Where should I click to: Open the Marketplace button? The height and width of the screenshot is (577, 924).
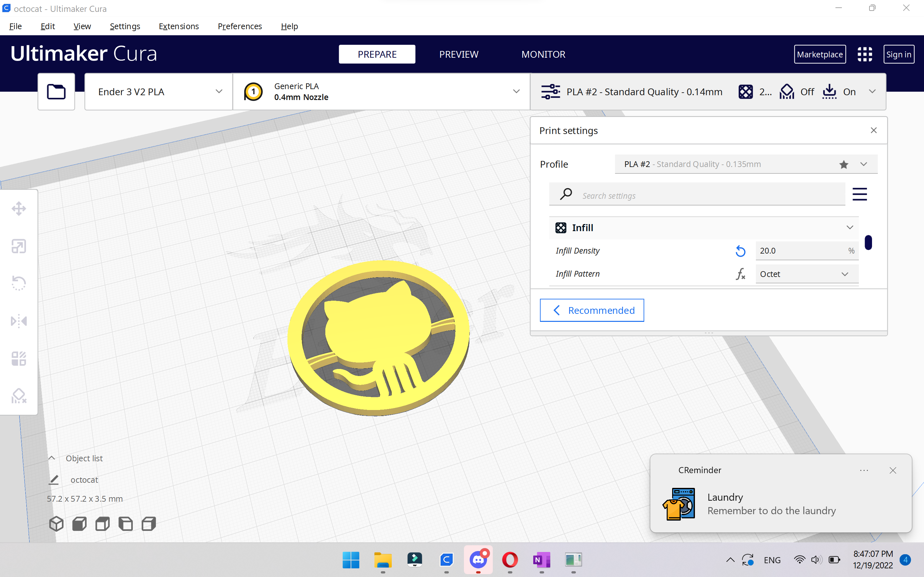[x=819, y=54]
